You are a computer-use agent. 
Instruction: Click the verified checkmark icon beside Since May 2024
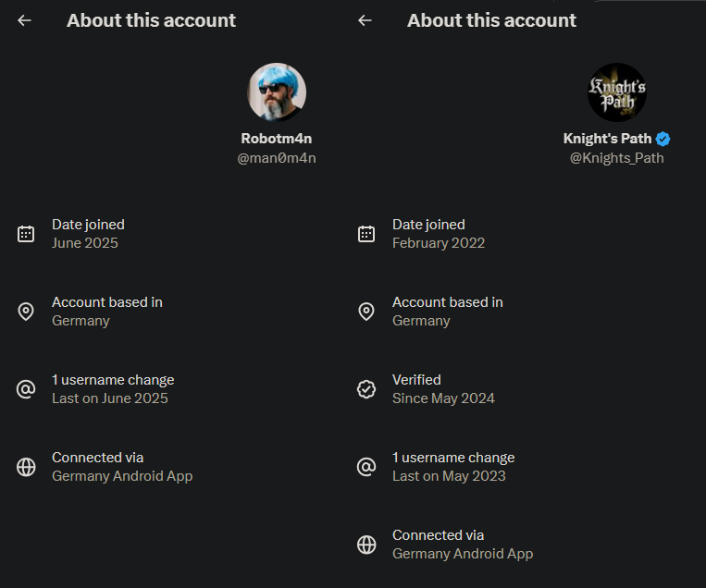tap(366, 389)
